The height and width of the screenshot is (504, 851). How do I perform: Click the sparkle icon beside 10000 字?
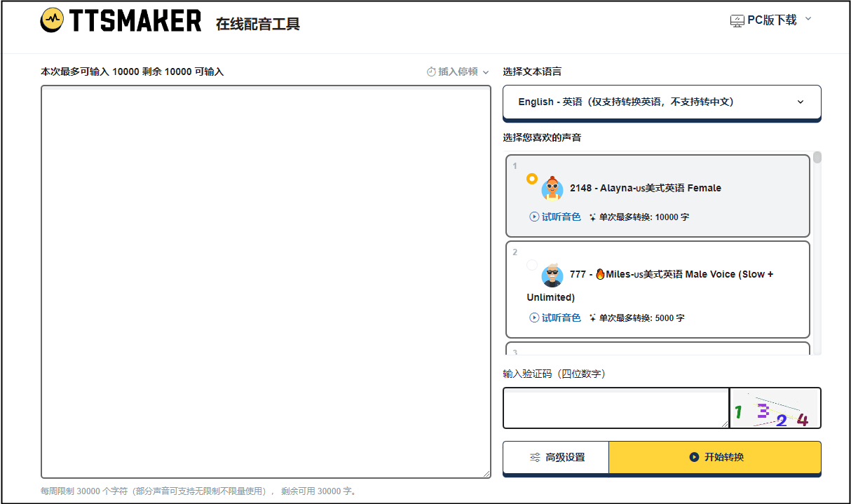tap(592, 217)
